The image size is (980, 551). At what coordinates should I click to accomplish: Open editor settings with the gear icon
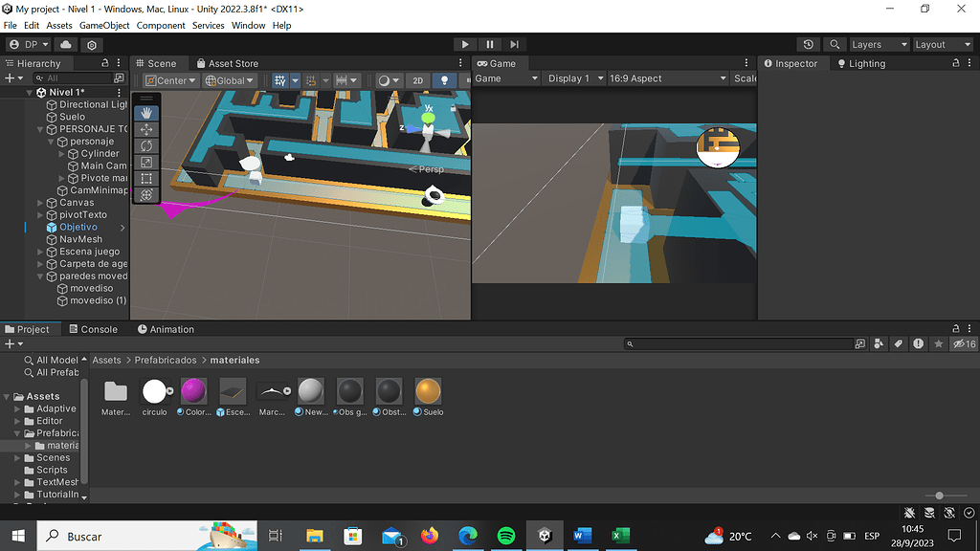92,43
